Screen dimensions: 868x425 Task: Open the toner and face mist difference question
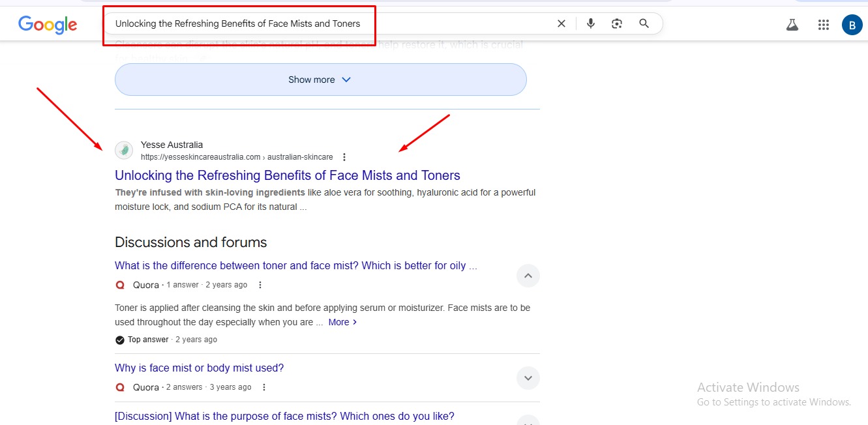[295, 266]
